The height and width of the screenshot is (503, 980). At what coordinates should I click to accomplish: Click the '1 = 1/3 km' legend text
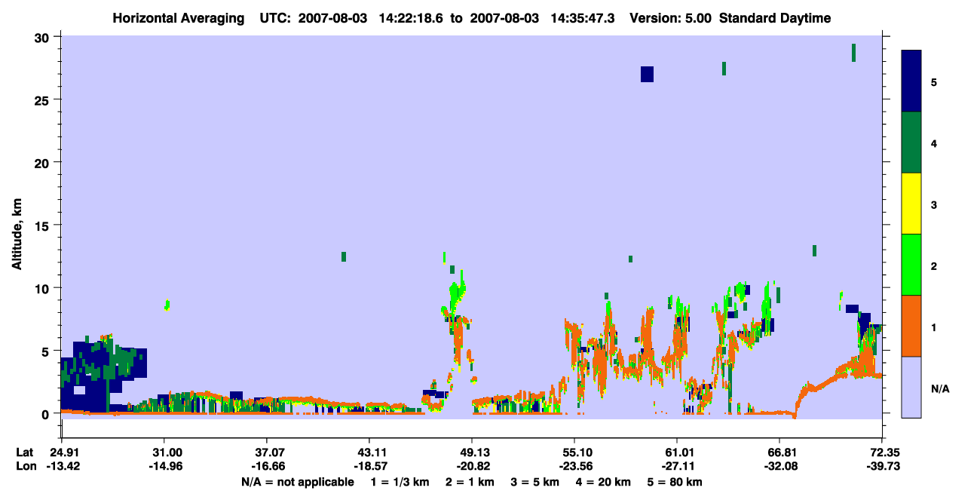click(x=401, y=482)
